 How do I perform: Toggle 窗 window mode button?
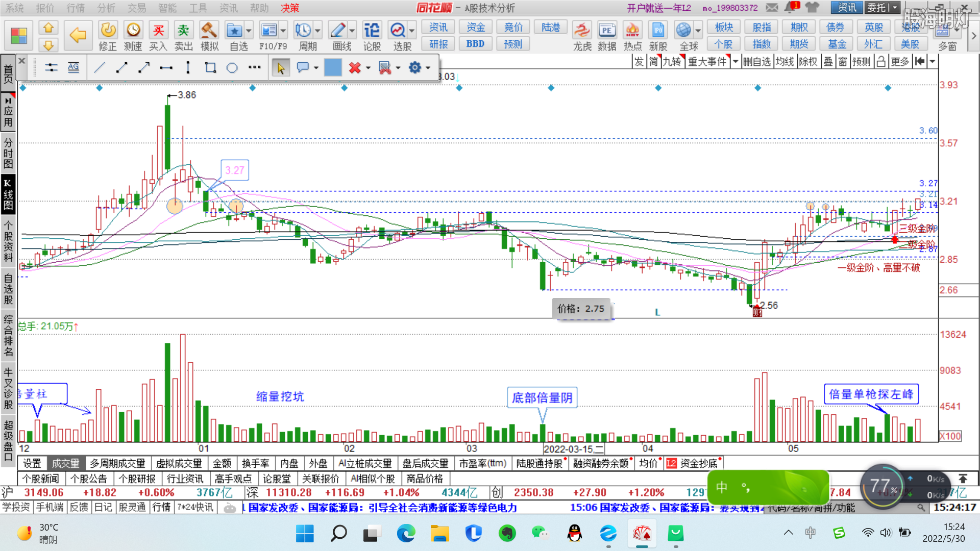coord(843,62)
